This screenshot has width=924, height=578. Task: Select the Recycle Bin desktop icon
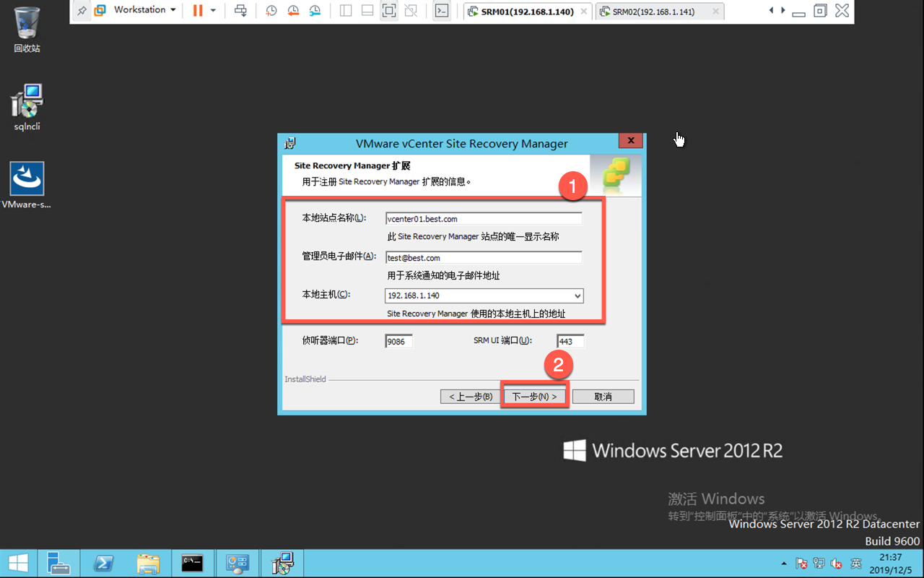(27, 30)
